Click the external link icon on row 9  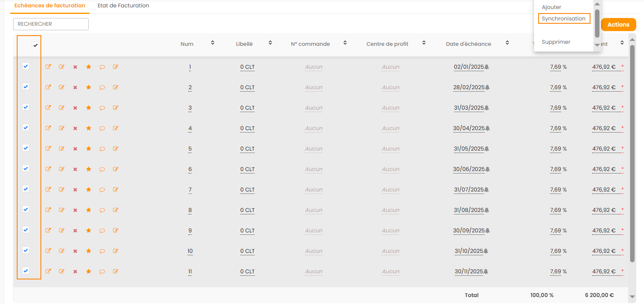pos(48,230)
